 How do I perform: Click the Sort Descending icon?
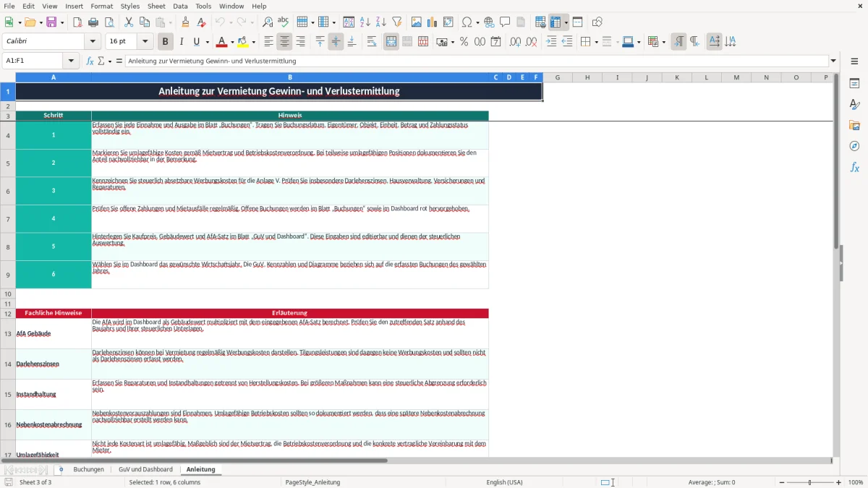coord(380,22)
